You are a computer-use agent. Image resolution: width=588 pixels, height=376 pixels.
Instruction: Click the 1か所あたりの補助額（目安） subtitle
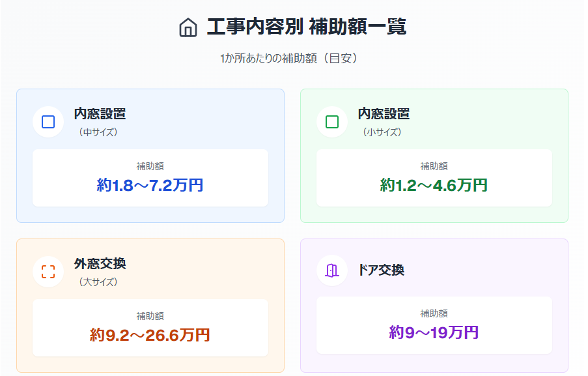289,59
